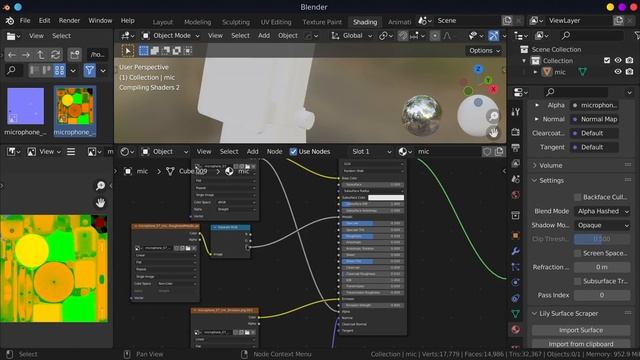Open the Physics properties tab

coord(516,282)
